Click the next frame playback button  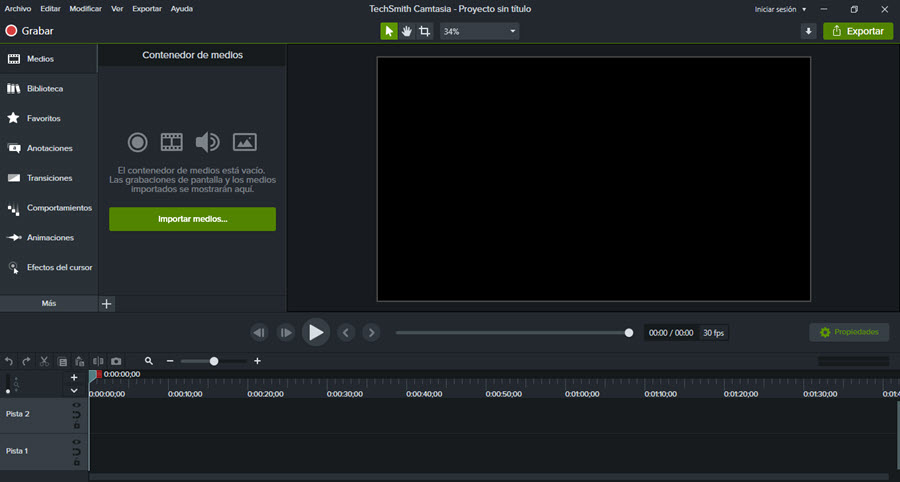[286, 332]
